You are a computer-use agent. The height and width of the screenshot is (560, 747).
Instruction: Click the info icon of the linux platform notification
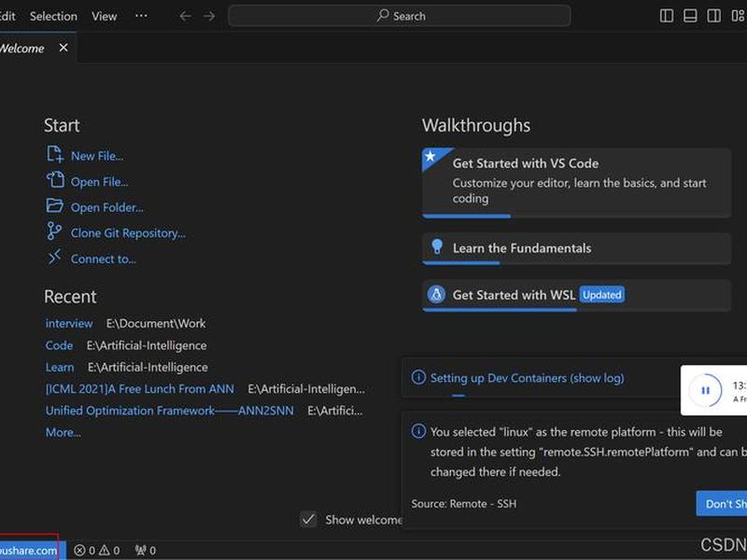[x=418, y=431]
